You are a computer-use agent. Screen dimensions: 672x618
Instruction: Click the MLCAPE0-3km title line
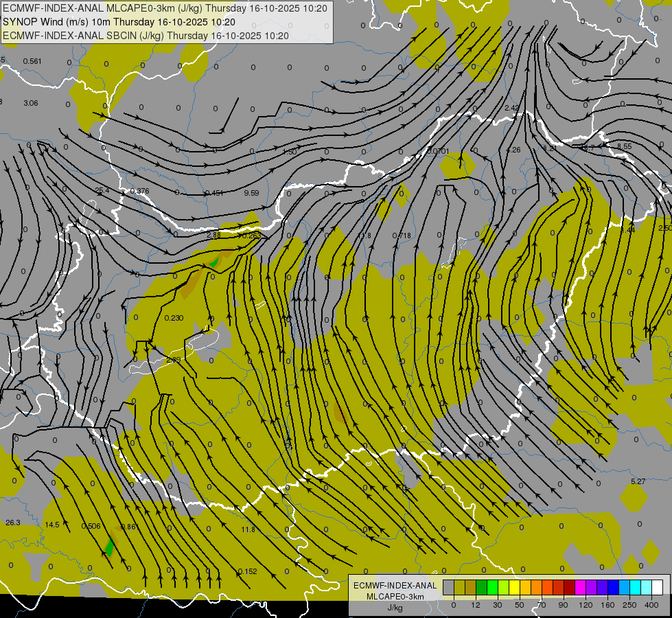point(165,8)
